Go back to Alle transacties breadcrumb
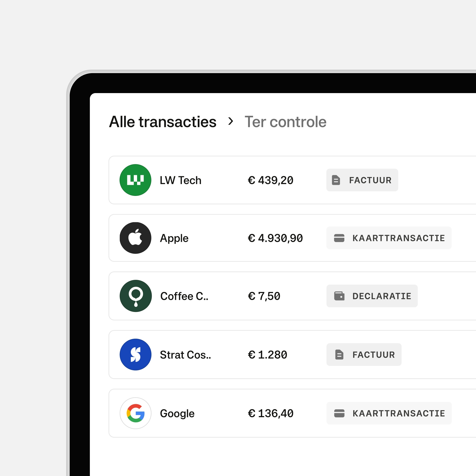The image size is (476, 476). (x=163, y=122)
